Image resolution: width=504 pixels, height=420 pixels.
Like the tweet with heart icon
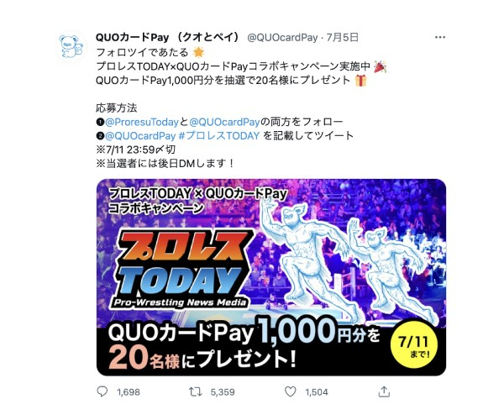291,391
